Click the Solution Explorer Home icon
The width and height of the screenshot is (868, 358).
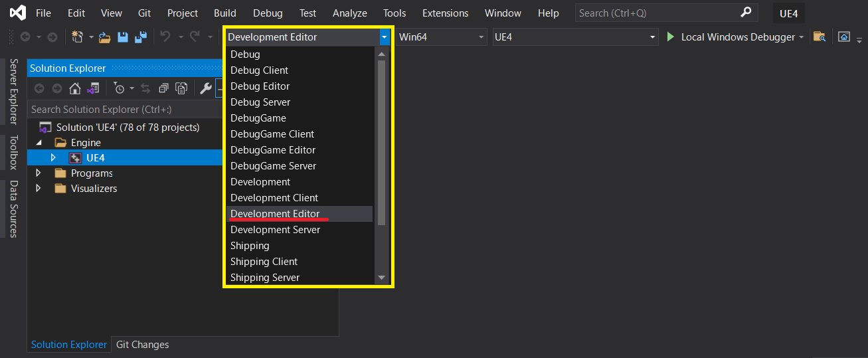coord(75,88)
